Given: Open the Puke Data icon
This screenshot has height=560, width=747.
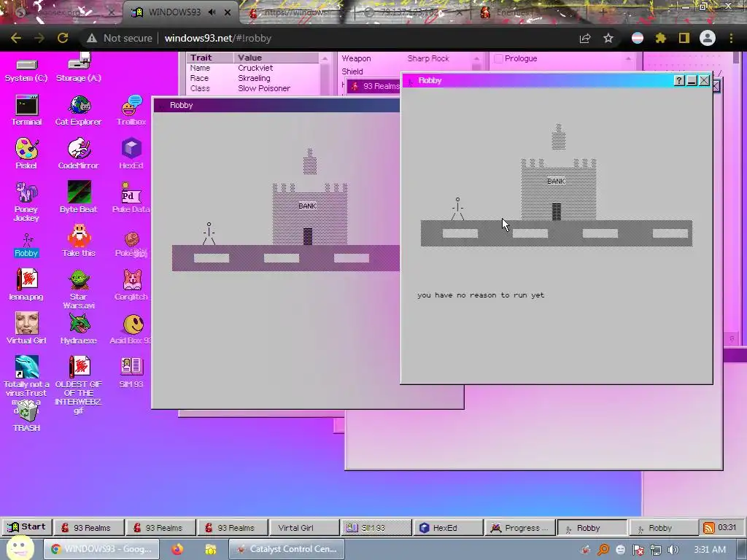Looking at the screenshot, I should click(x=131, y=197).
